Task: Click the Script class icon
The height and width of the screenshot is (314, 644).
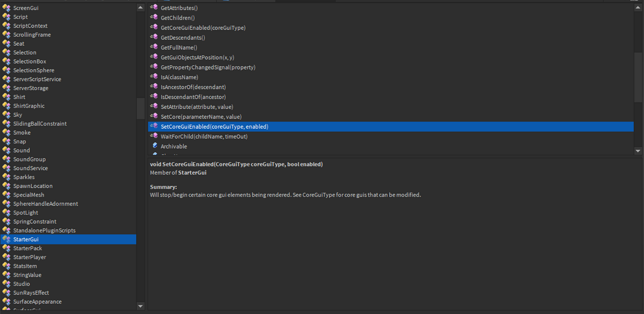Action: pos(7,16)
